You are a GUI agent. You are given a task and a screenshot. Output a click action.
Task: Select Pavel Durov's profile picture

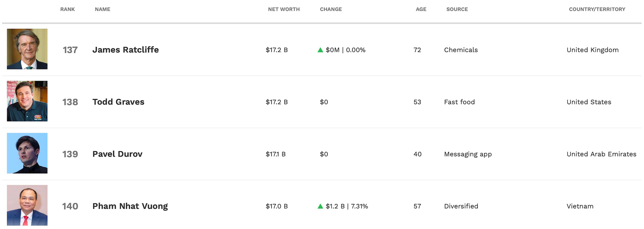[27, 153]
